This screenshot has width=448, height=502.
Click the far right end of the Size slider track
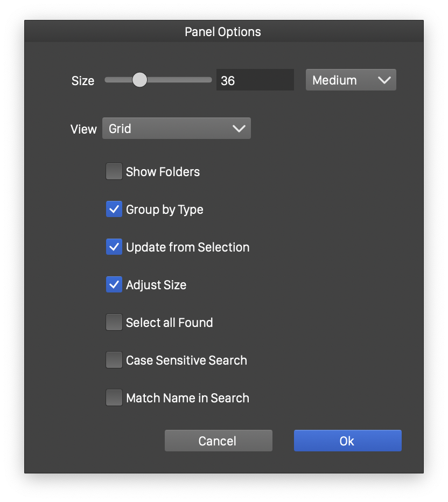[x=210, y=80]
